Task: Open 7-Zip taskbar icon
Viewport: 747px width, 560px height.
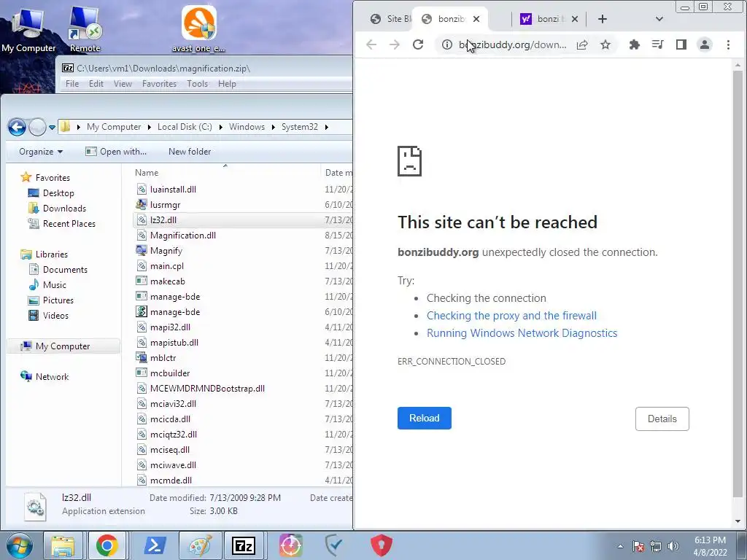Action: [244, 545]
